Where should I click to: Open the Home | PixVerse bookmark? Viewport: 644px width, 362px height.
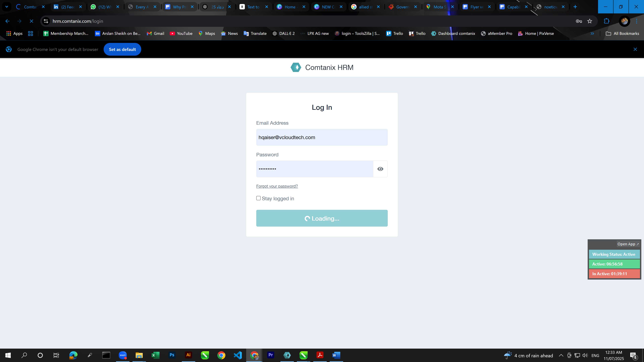pyautogui.click(x=536, y=34)
